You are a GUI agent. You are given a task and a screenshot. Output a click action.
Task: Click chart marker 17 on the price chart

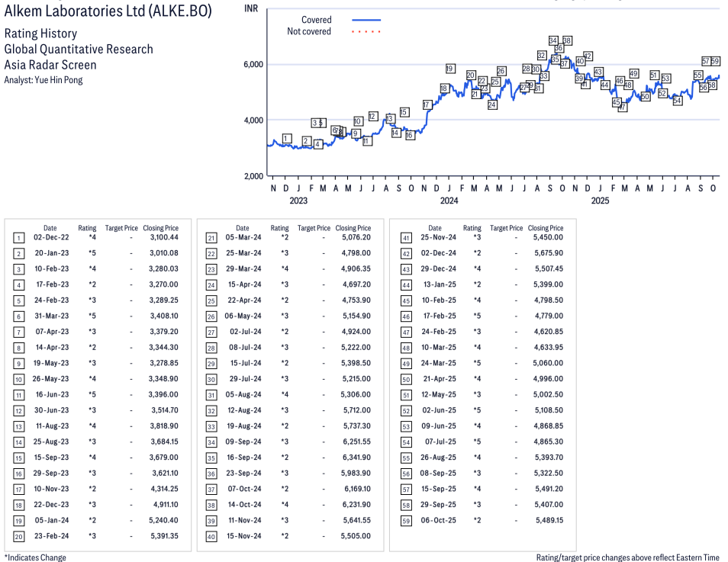[x=427, y=104]
